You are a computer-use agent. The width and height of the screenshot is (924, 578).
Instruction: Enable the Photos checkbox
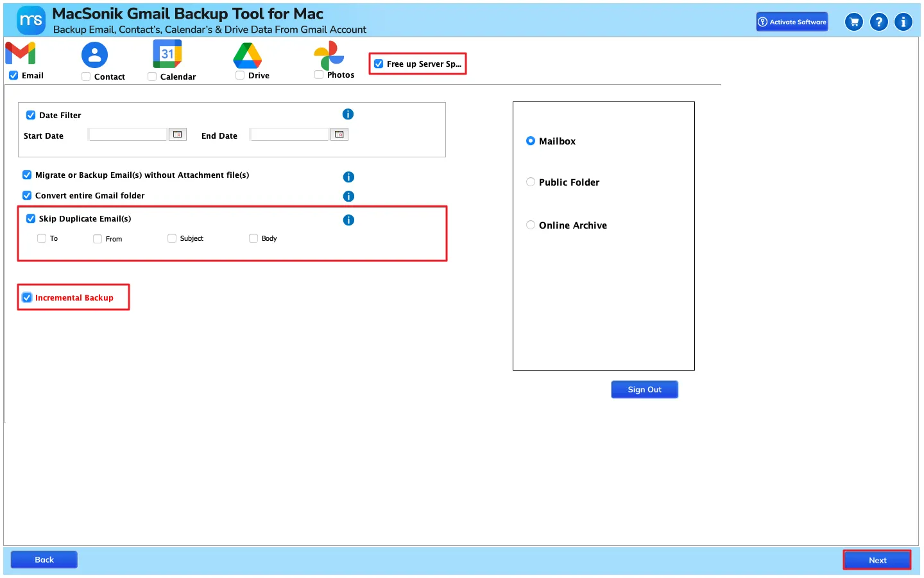pos(319,74)
